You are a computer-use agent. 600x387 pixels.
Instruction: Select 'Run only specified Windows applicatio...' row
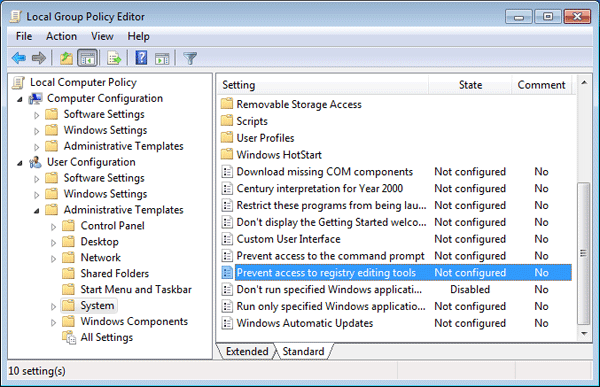[x=396, y=306]
